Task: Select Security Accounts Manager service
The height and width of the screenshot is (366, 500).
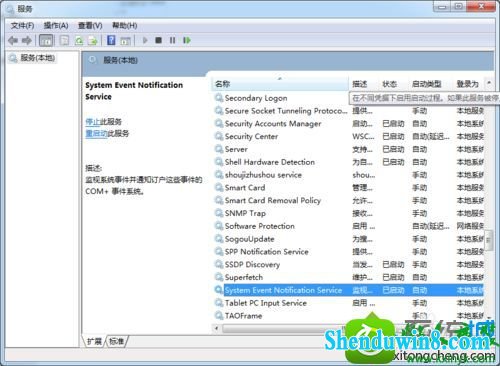Action: (273, 124)
